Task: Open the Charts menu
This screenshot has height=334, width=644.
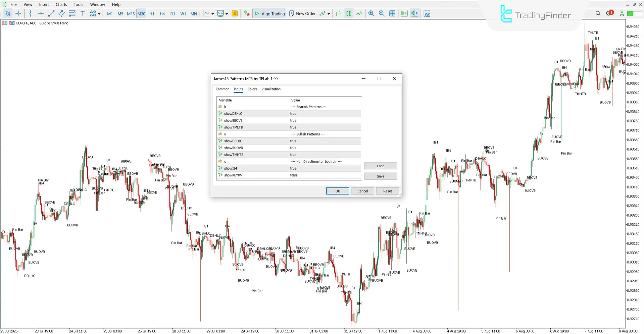Action: 61,4
